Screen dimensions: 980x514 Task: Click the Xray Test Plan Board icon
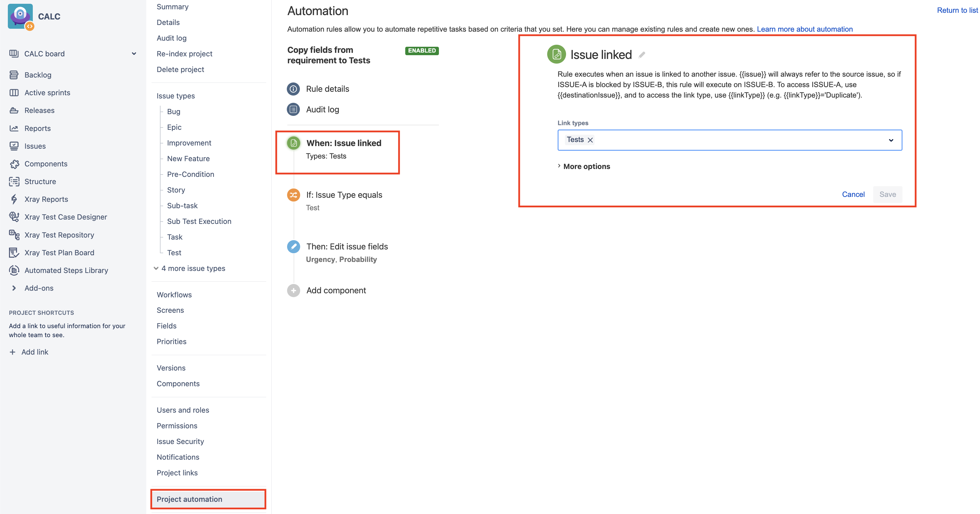14,253
